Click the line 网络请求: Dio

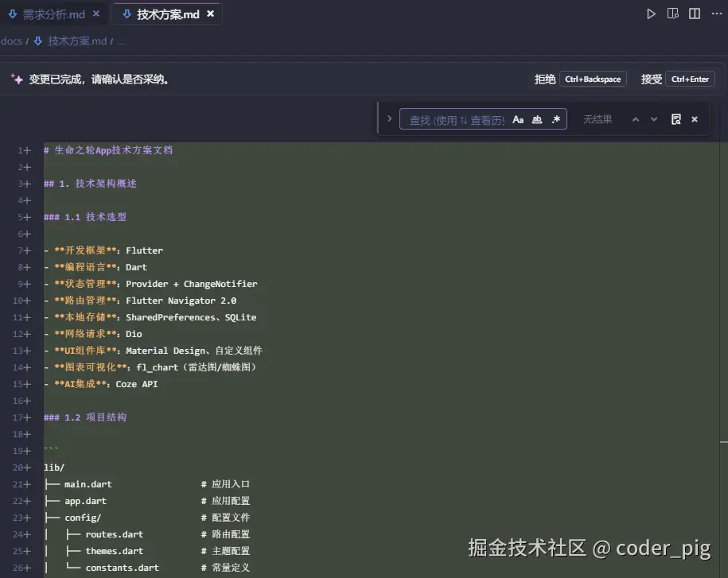point(93,334)
